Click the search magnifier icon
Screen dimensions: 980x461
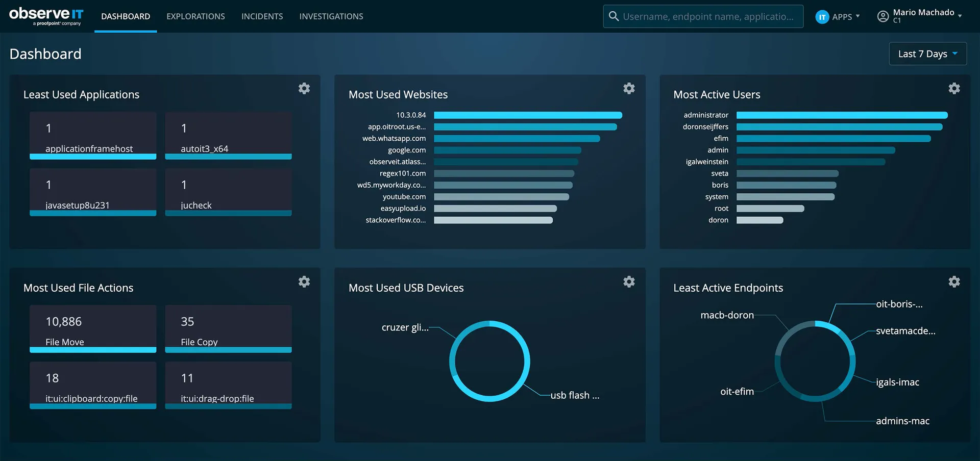click(x=614, y=16)
